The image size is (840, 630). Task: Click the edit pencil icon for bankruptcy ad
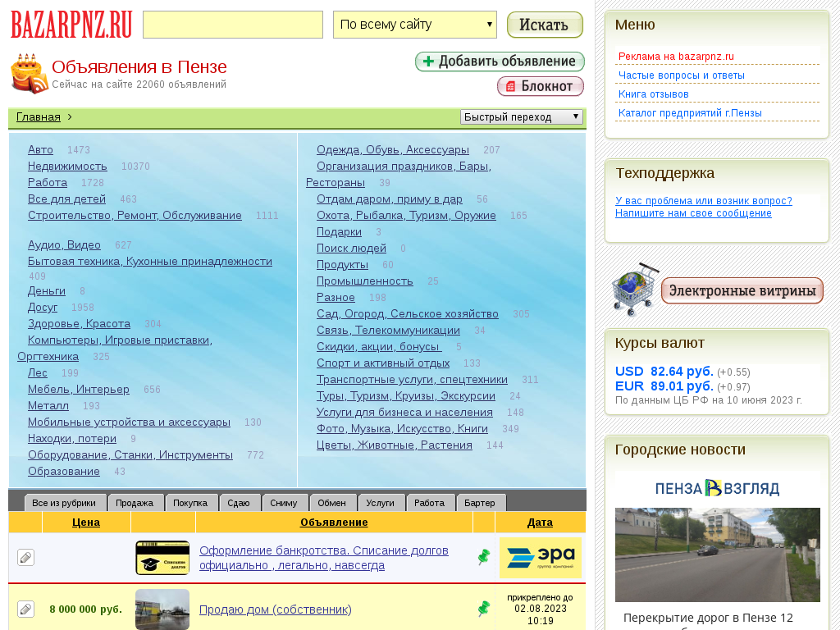click(x=25, y=558)
